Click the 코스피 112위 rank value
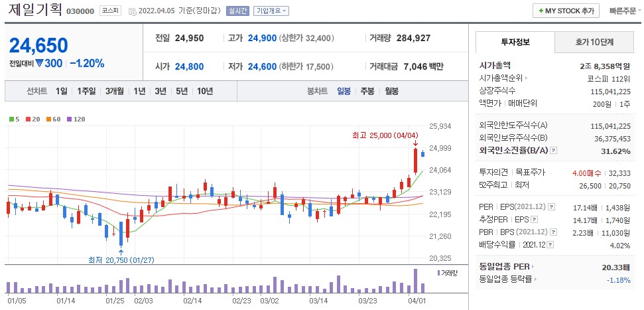The image size is (644, 310). pos(609,78)
